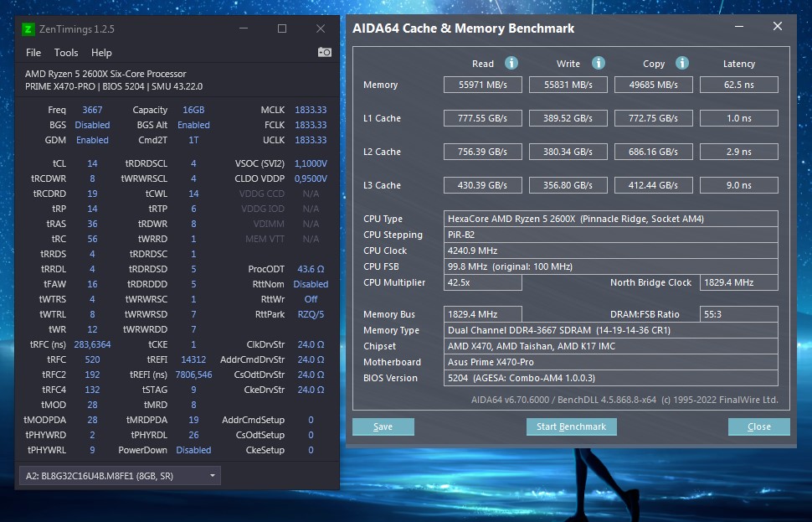Screen dimensions: 812x522
Task: Click the tRFC (ns) value 283,6364
Action: point(92,344)
